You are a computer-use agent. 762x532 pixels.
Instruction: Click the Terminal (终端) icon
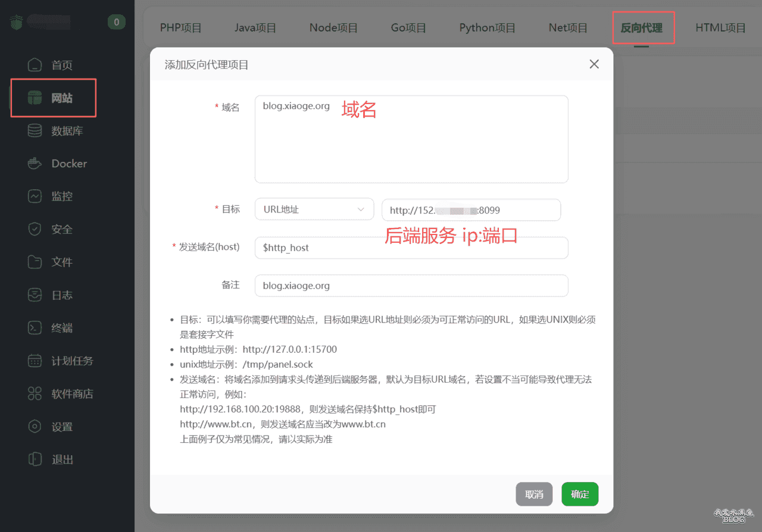(35, 328)
